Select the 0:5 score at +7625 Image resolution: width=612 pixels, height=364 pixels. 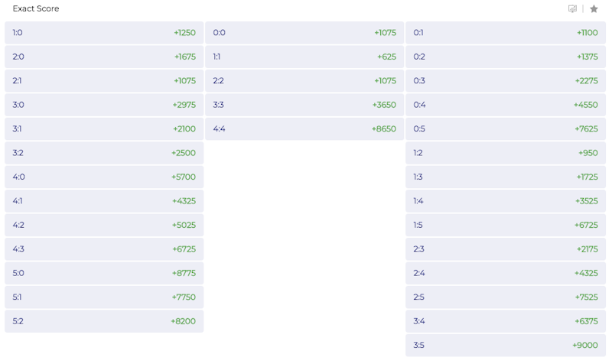click(506, 128)
